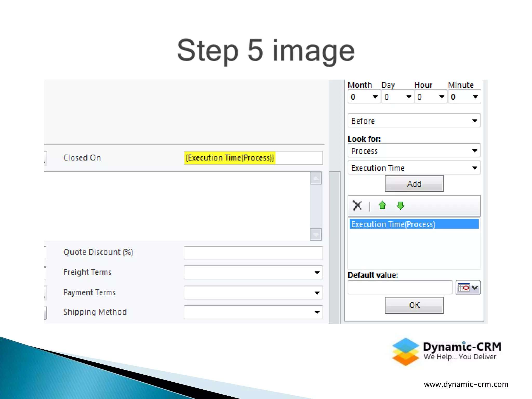Open the Day dropdown

point(398,97)
